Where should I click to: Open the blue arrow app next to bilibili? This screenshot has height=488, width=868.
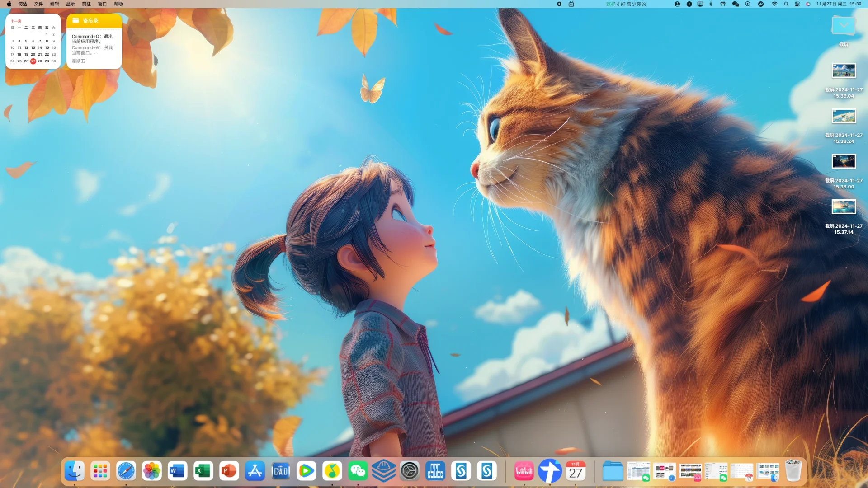tap(550, 471)
